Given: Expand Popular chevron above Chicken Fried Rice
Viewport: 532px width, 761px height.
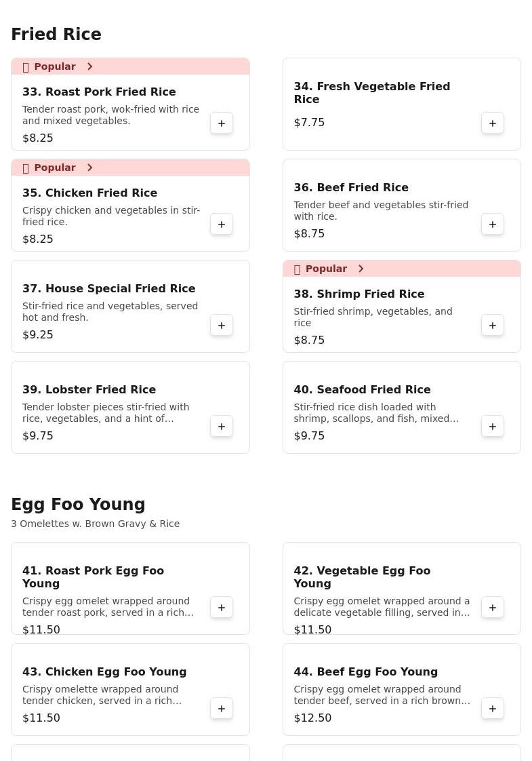Looking at the screenshot, I should (x=90, y=168).
